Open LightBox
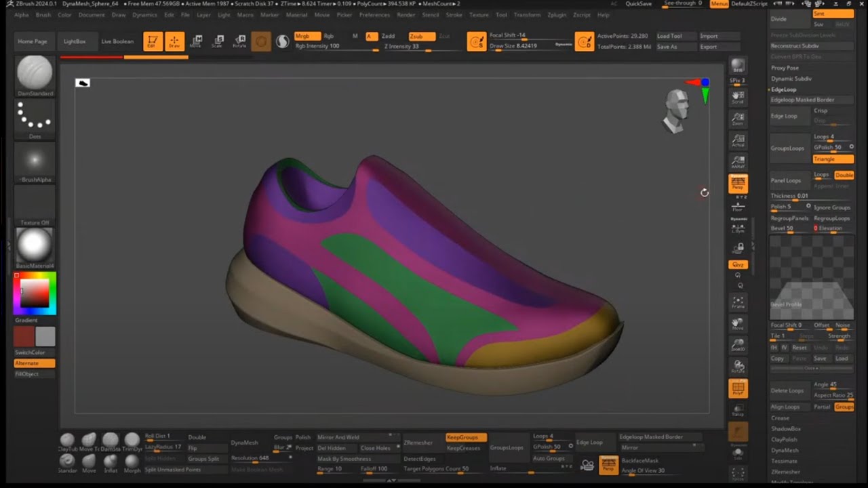The height and width of the screenshot is (488, 868). (x=75, y=41)
